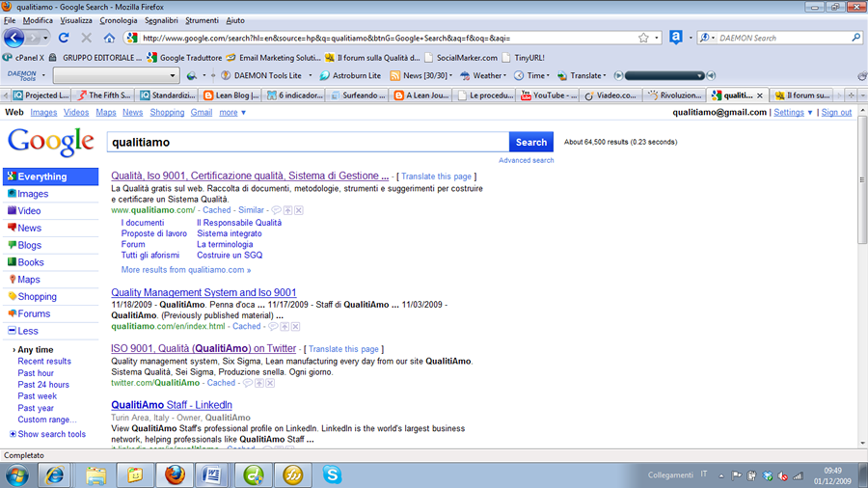The width and height of the screenshot is (868, 488).
Task: Promote the first result with its up-arrow icon
Action: click(x=287, y=210)
